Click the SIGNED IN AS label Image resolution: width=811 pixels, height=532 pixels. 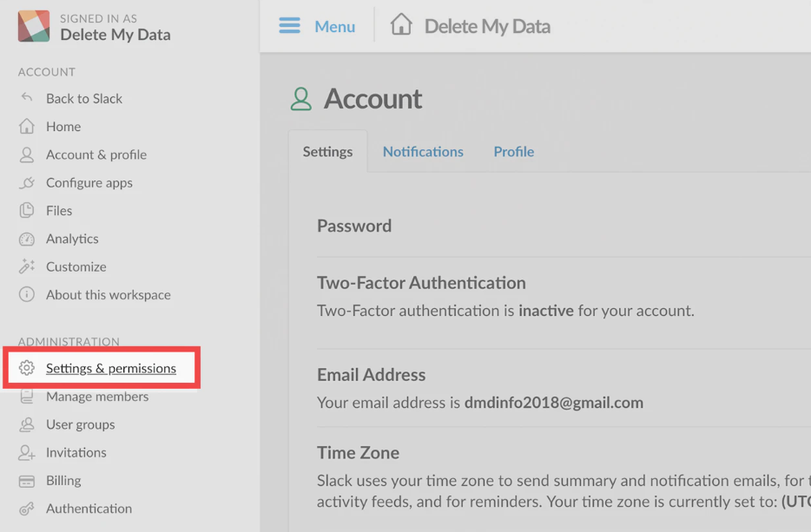coord(98,18)
